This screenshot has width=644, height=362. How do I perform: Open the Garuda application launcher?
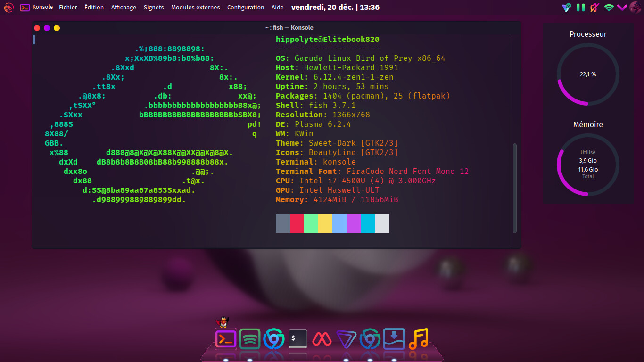point(9,8)
